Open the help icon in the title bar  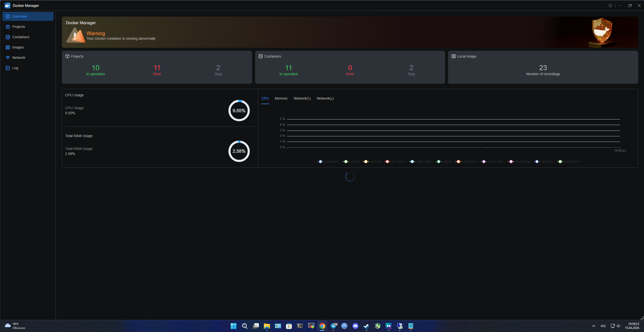pos(610,6)
